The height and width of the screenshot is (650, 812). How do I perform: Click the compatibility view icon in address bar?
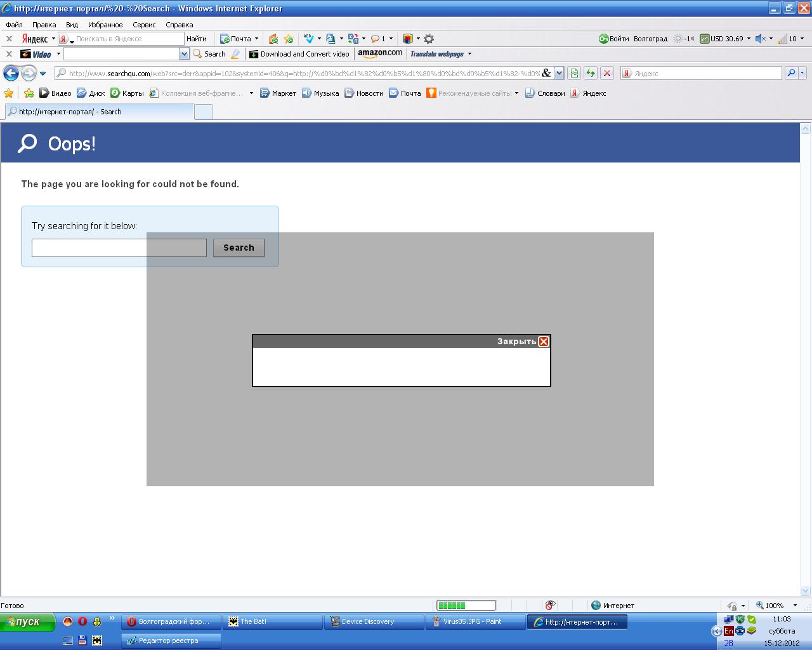click(574, 73)
